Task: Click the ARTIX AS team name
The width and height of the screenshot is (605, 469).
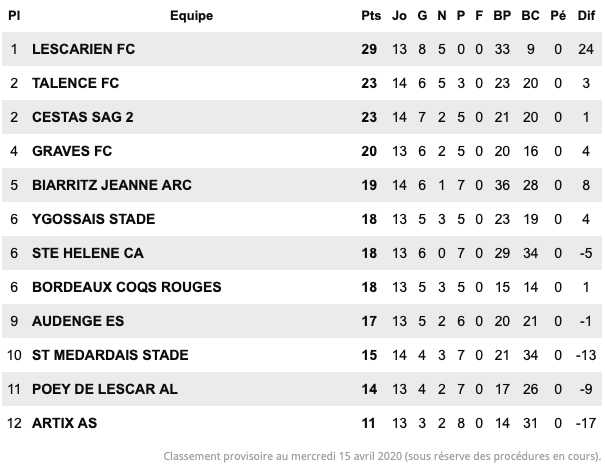Action: 64,423
